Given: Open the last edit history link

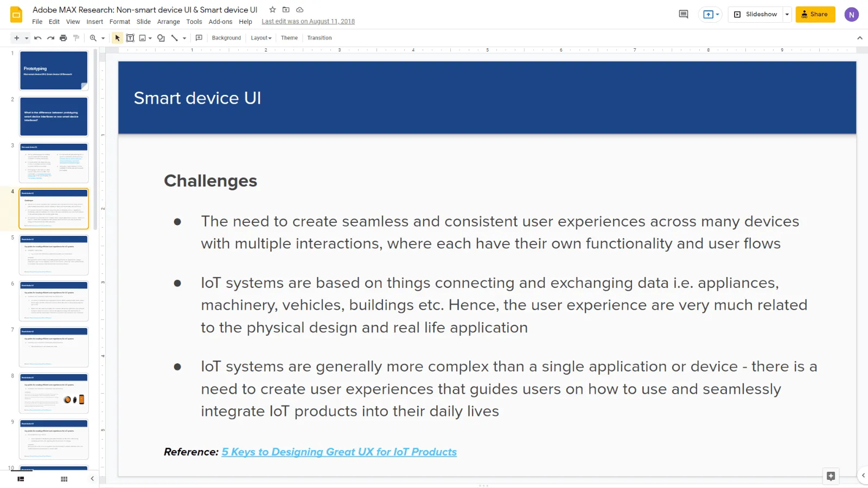Looking at the screenshot, I should [308, 22].
